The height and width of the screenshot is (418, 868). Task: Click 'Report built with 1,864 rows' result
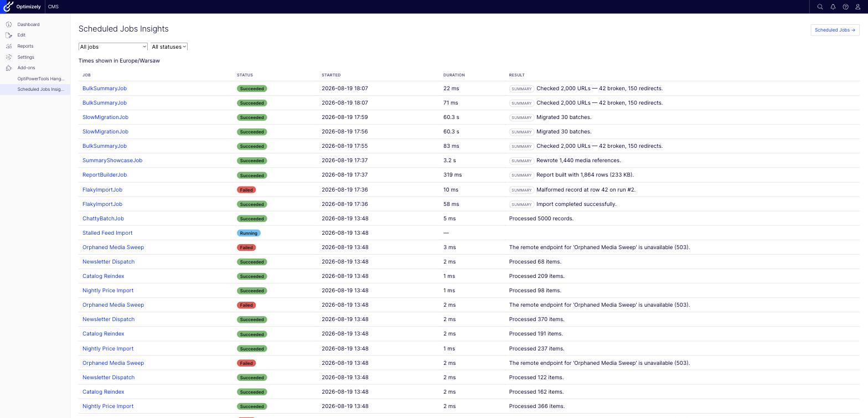585,175
